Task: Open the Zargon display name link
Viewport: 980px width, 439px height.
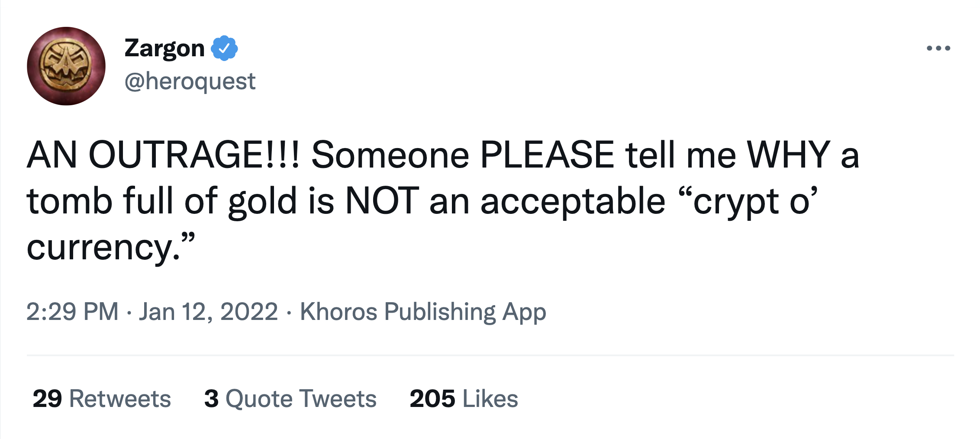Action: [x=164, y=48]
